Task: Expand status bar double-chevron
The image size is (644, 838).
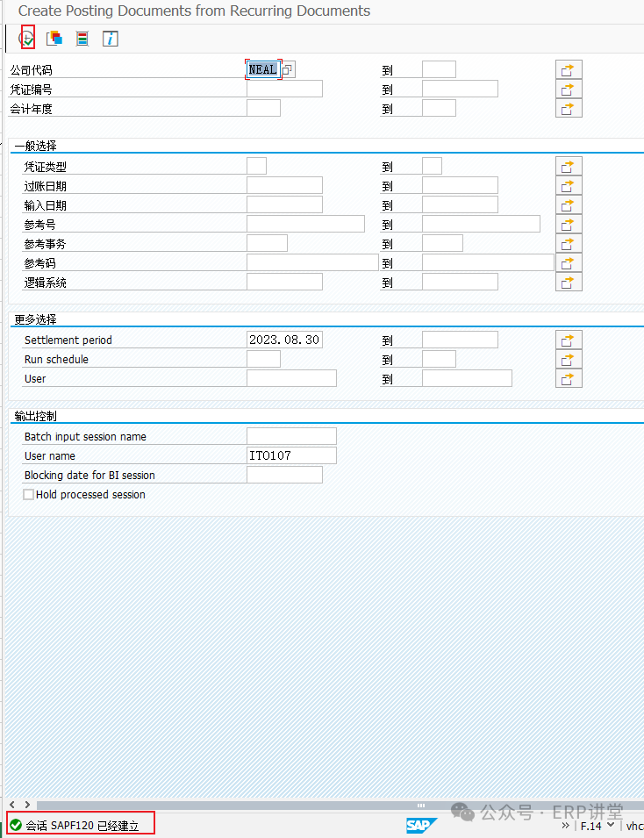Action: tap(566, 825)
